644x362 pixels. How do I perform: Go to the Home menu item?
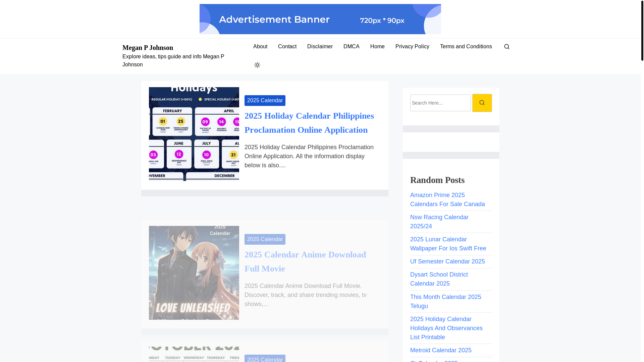click(x=377, y=47)
